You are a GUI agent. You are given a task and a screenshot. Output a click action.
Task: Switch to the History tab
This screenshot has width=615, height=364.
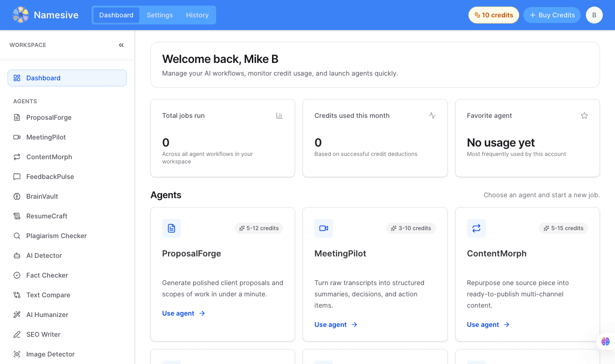tap(197, 15)
